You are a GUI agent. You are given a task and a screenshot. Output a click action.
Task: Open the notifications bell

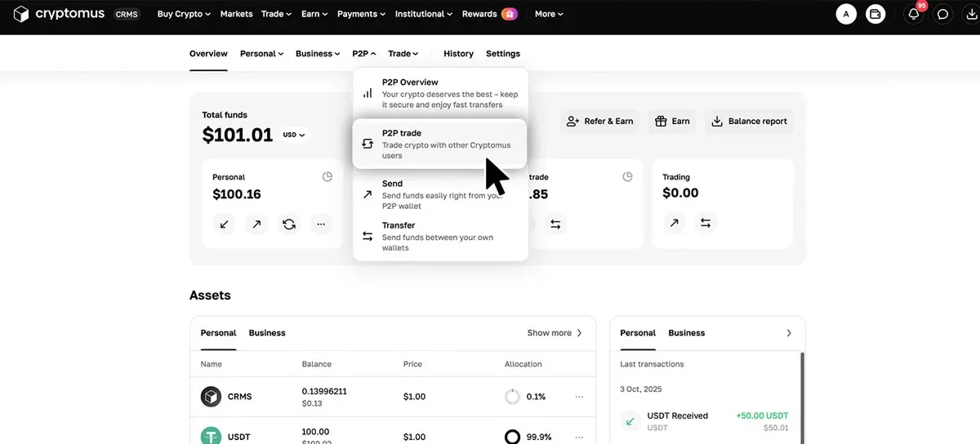coord(914,14)
